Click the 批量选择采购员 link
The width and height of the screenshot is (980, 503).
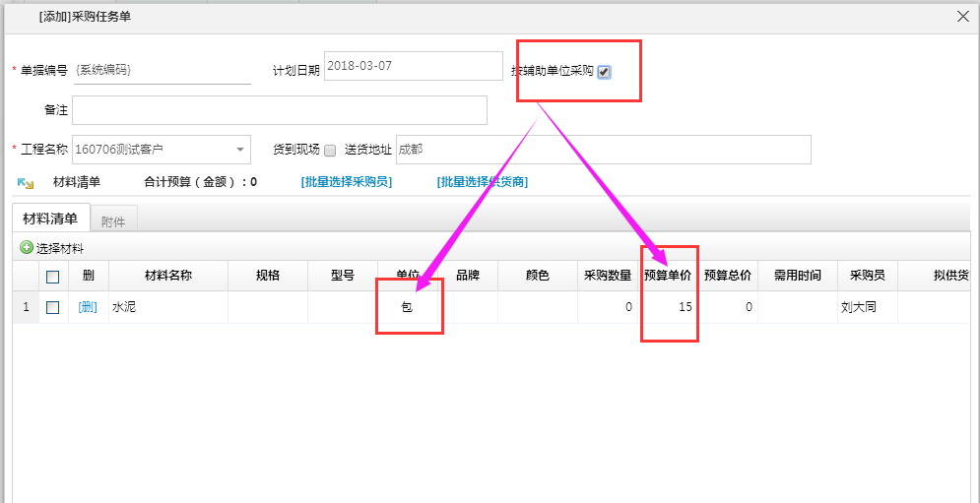click(x=346, y=182)
